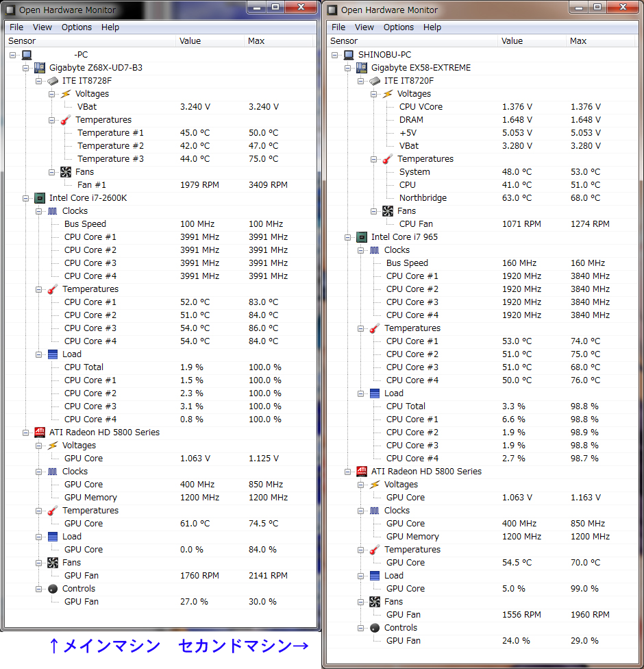This screenshot has width=644, height=669.
Task: Open the File menu in left window
Action: pyautogui.click(x=16, y=27)
